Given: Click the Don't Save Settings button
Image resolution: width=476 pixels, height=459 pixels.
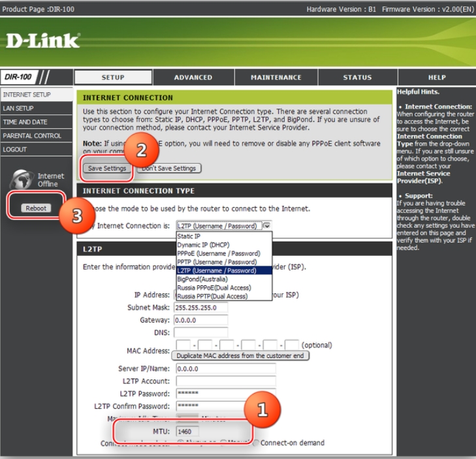Looking at the screenshot, I should pos(168,168).
